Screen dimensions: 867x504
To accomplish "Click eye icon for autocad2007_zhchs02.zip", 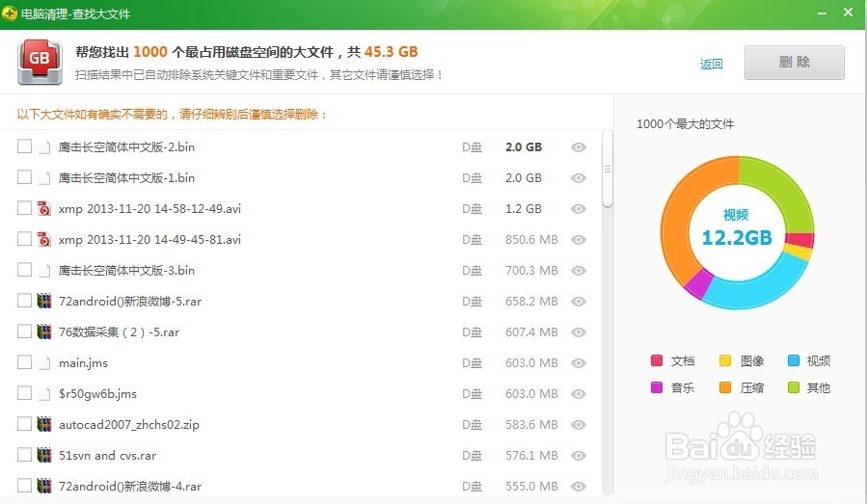I will pyautogui.click(x=579, y=425).
